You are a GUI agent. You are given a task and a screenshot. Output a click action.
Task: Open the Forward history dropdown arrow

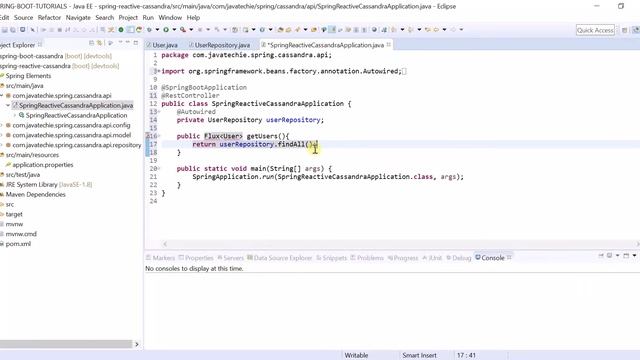462,30
